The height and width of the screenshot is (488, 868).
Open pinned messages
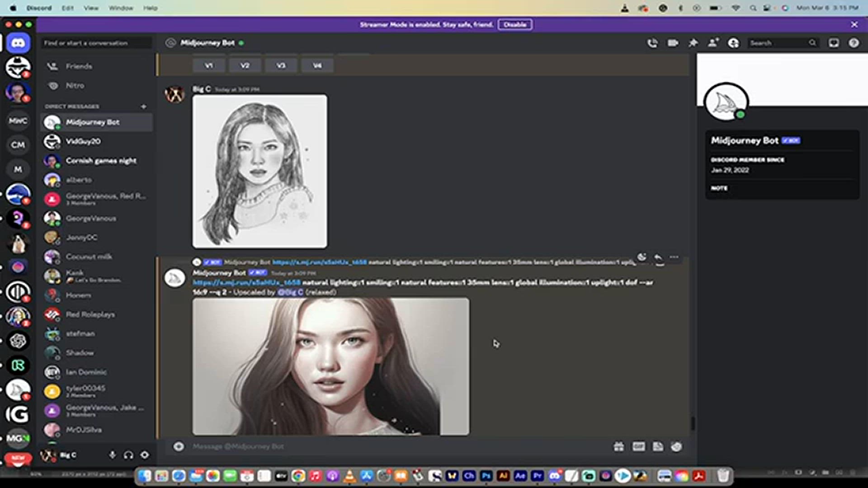click(x=693, y=43)
